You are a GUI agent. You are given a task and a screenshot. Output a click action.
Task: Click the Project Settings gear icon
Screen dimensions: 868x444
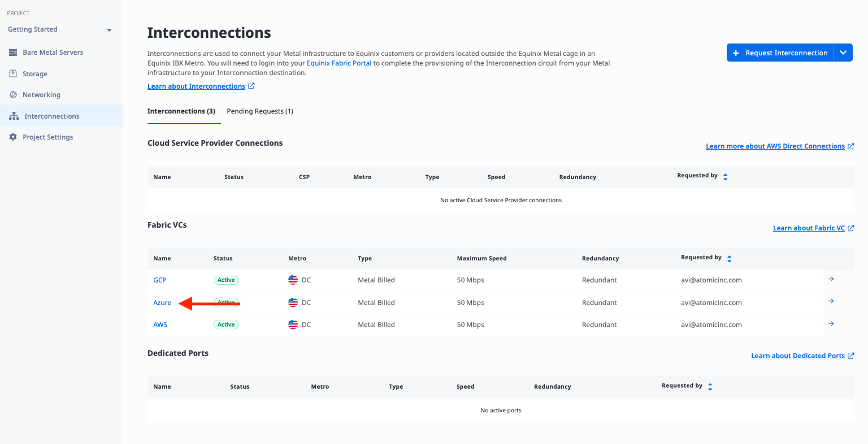pos(13,137)
